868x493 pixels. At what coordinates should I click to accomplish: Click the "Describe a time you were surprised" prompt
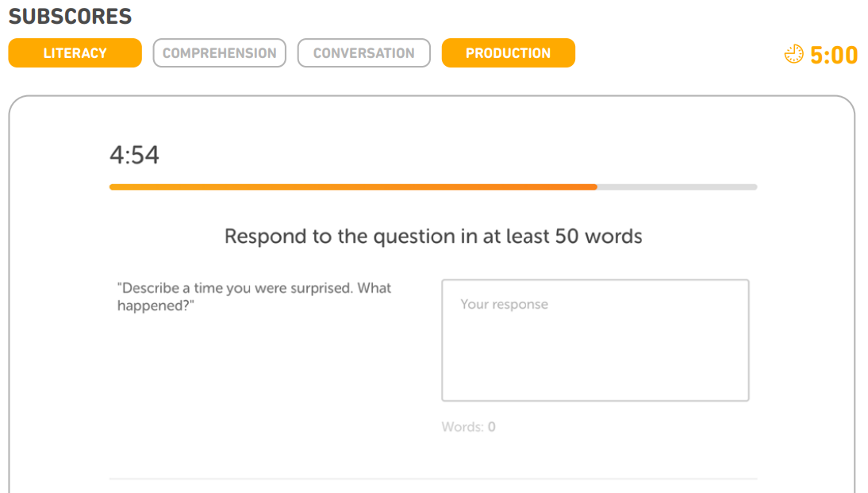[254, 297]
